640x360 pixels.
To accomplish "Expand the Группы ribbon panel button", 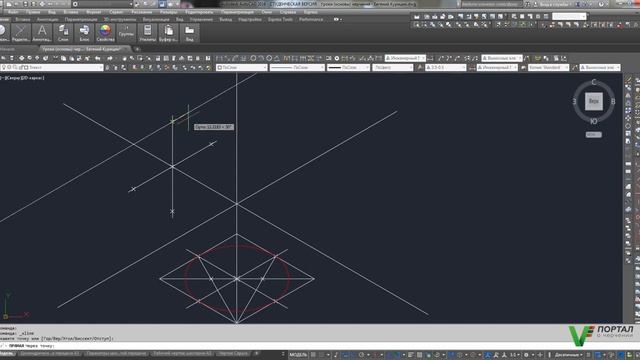I will pos(127,33).
